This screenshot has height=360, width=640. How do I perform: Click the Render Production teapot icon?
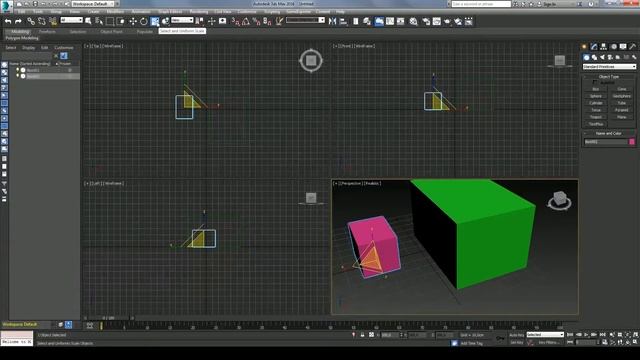[447, 21]
